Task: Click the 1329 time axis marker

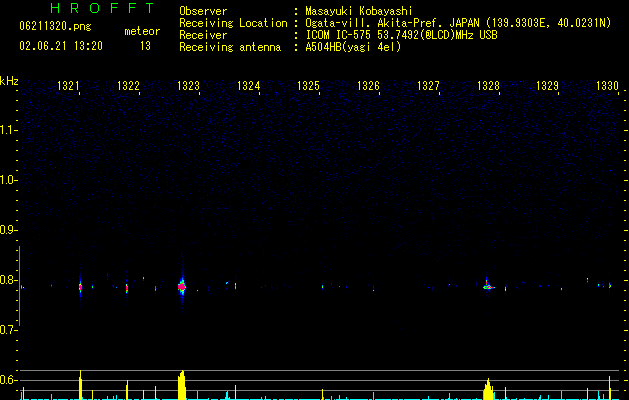Action: tap(547, 86)
